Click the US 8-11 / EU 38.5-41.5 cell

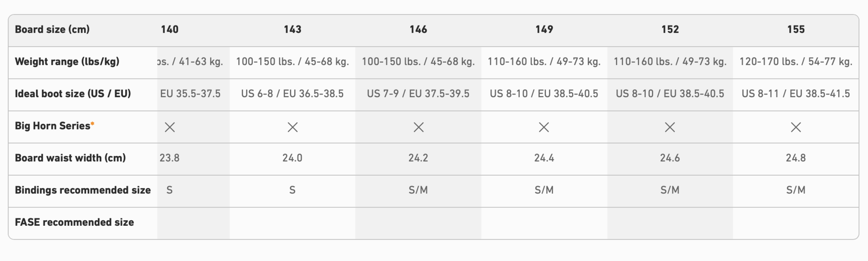[x=796, y=94]
